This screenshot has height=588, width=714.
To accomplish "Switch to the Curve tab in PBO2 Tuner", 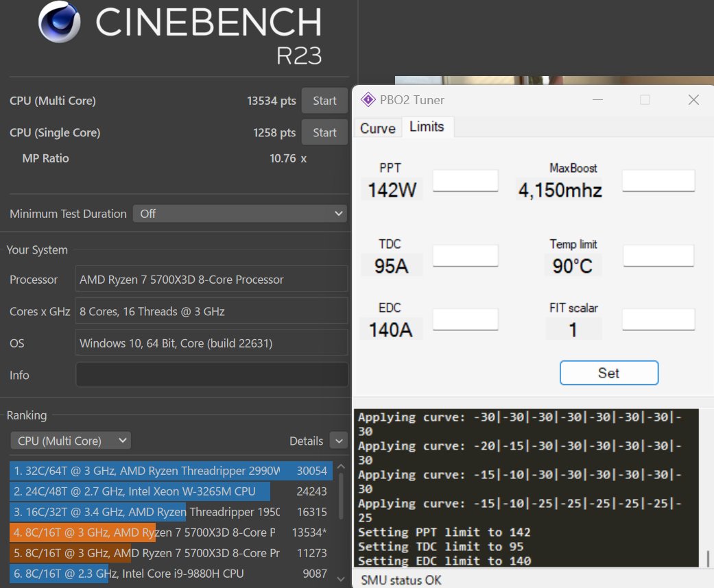I will [377, 128].
